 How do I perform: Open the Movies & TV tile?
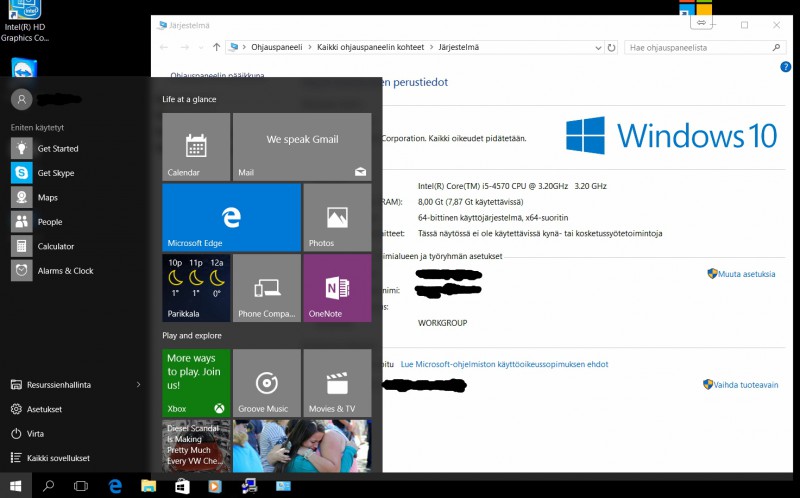(x=337, y=383)
